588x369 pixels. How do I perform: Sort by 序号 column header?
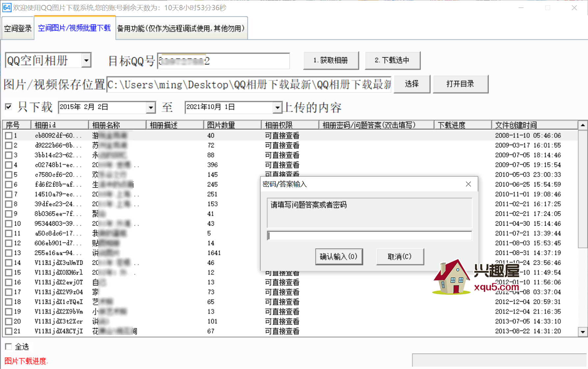(x=17, y=125)
